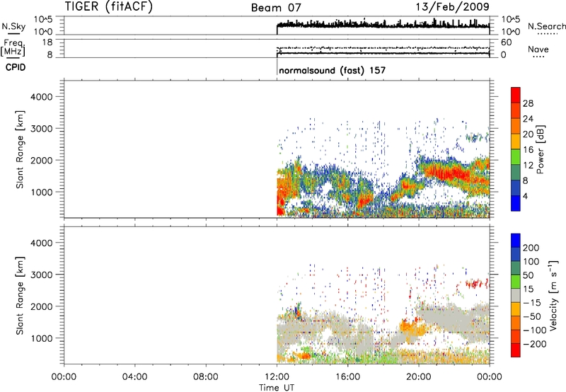Click the "CPID" row label
Image resolution: width=566 pixels, height=392 pixels.
(x=16, y=67)
